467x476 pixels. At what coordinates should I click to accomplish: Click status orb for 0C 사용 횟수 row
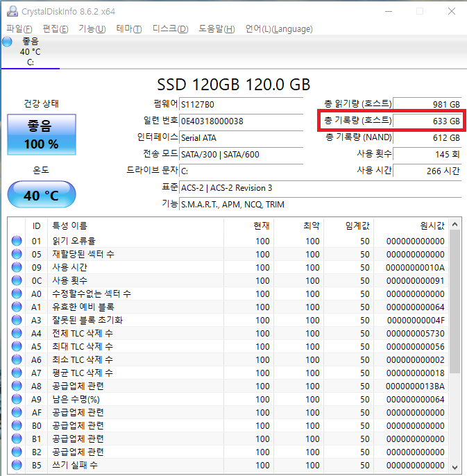point(17,280)
